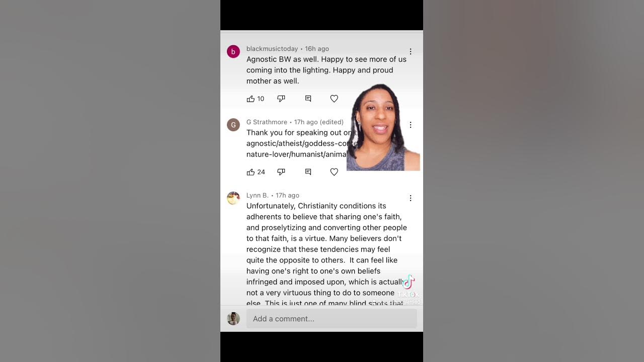Screen dimensions: 644x362
Task: Open more options for Lynn B.'s comment
Action: pyautogui.click(x=411, y=198)
